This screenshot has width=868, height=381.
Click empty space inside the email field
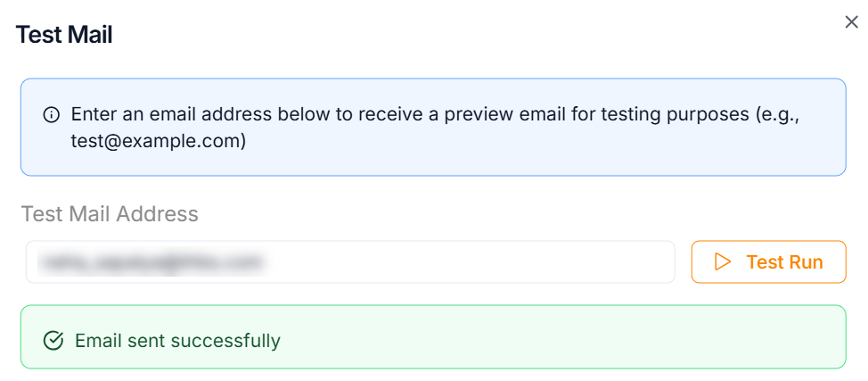[x=490, y=262]
